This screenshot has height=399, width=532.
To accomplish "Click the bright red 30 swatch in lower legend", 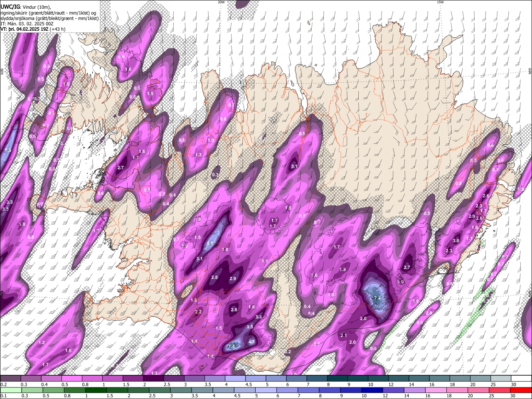I will 521,390.
